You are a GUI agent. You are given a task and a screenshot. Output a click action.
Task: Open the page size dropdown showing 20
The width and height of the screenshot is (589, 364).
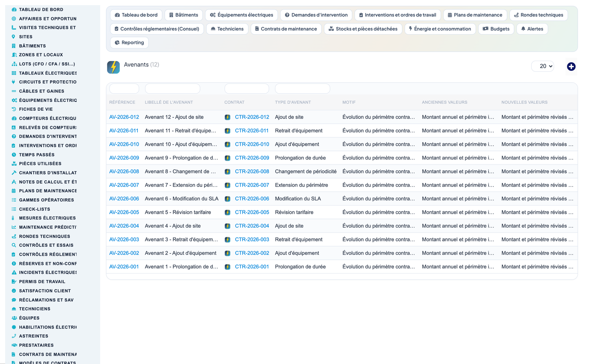[x=543, y=66]
